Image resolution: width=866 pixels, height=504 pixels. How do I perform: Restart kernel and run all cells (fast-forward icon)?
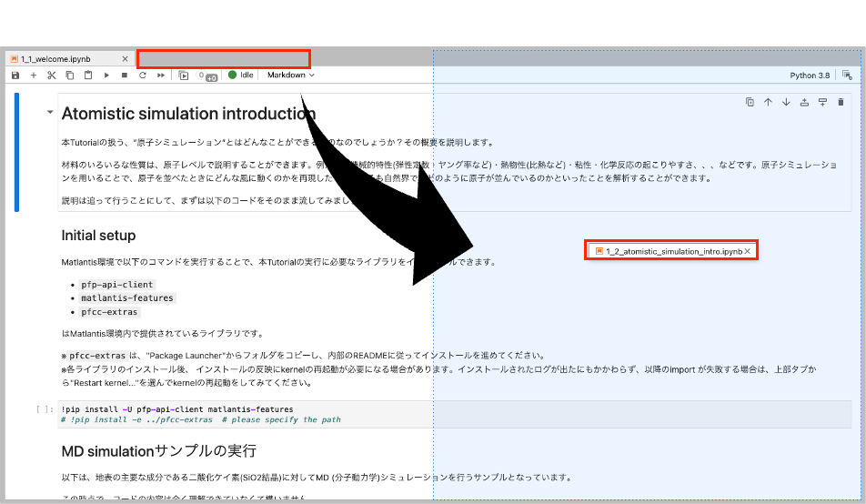click(161, 76)
